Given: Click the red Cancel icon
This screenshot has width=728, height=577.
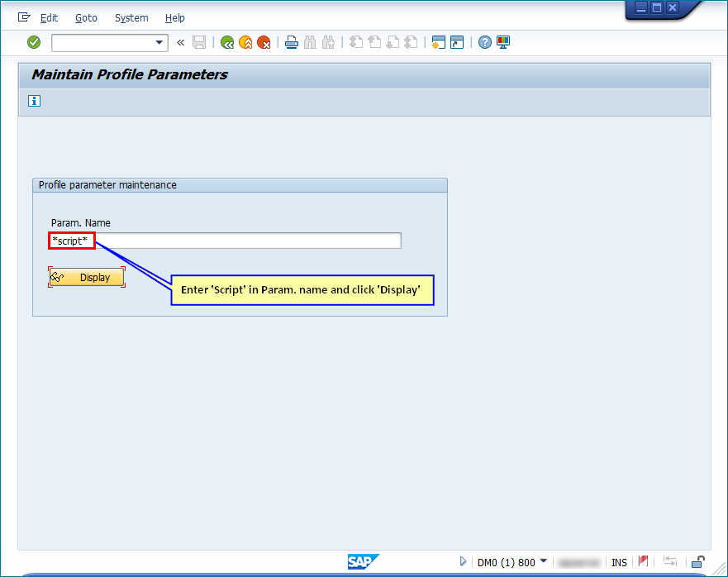Looking at the screenshot, I should [264, 42].
